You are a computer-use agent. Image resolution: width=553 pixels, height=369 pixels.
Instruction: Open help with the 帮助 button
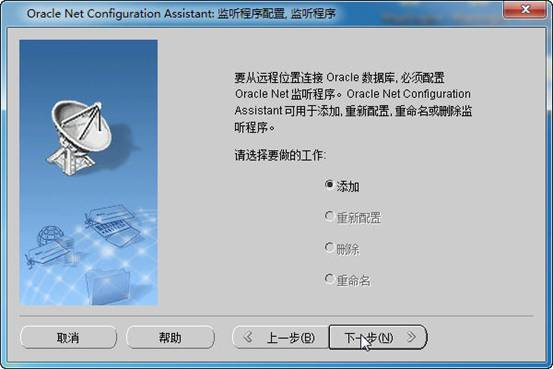(x=170, y=338)
